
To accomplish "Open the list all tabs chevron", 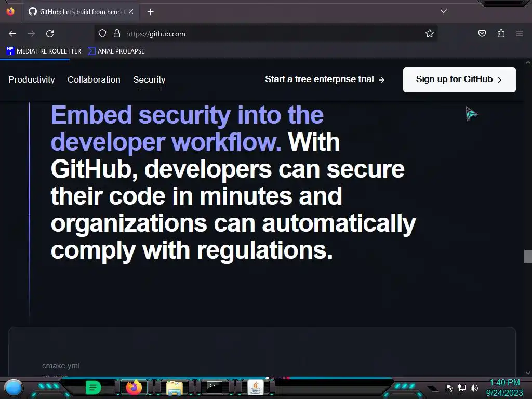I will click(444, 11).
